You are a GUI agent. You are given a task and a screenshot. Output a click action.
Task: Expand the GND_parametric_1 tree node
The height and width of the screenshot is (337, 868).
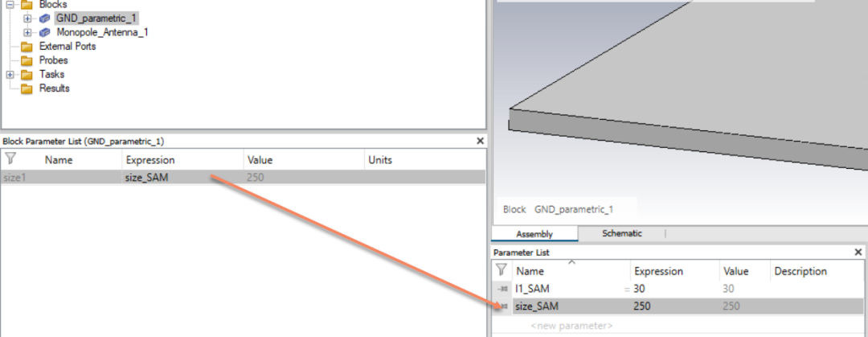click(x=28, y=18)
